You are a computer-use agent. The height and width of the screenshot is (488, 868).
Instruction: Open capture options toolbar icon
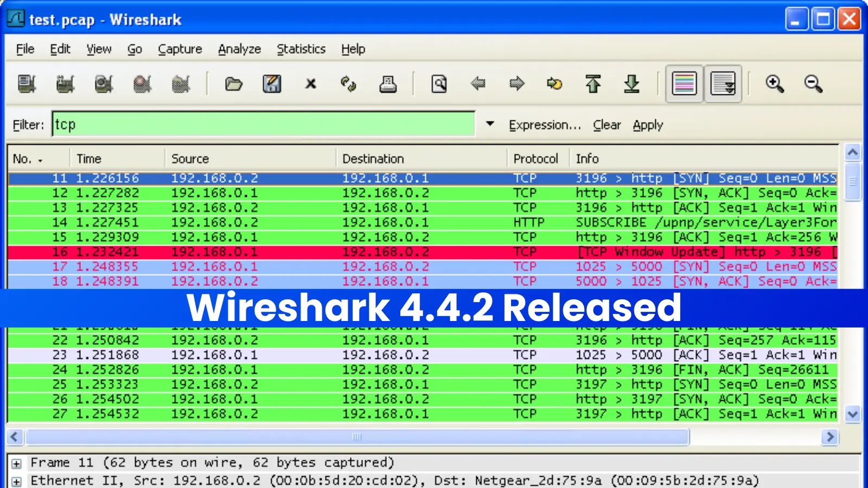pos(65,84)
